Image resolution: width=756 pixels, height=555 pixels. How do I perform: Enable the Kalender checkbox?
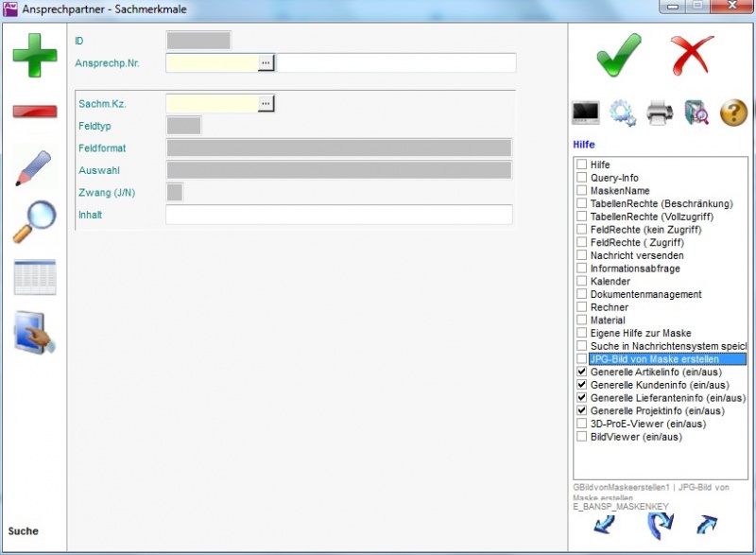(x=582, y=282)
